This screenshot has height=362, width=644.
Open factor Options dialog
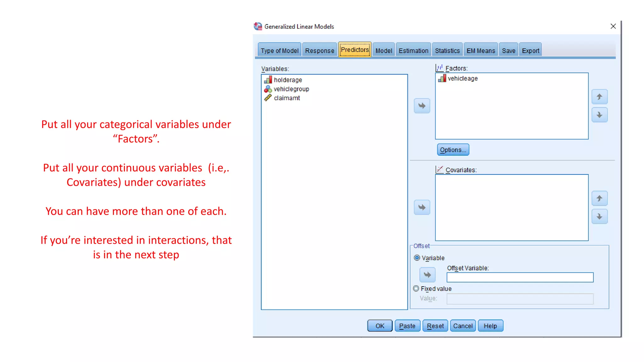tap(453, 150)
